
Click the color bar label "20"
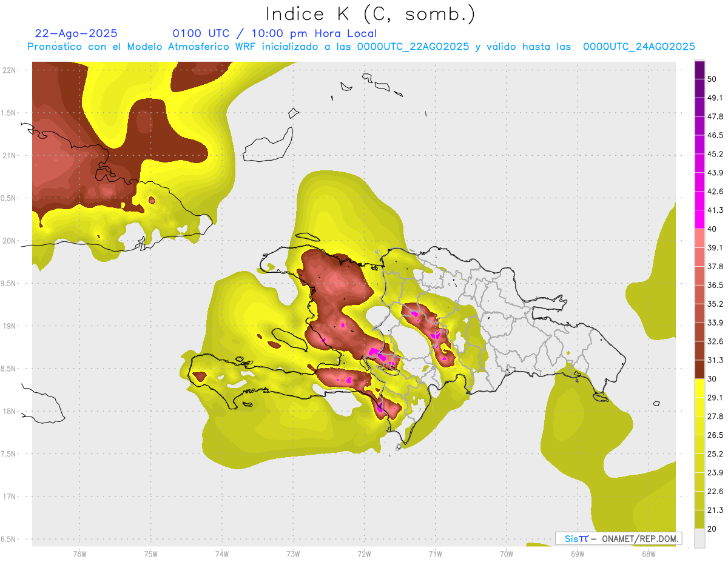point(712,529)
